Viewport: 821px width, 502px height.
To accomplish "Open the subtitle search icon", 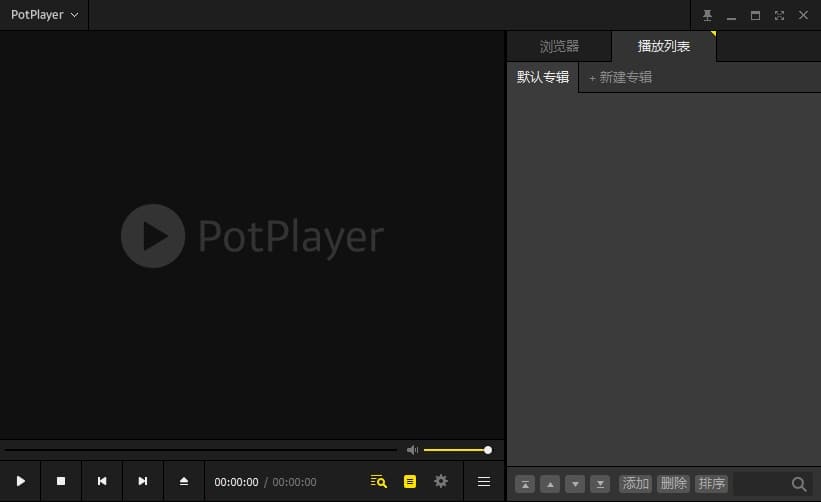I will pyautogui.click(x=378, y=481).
